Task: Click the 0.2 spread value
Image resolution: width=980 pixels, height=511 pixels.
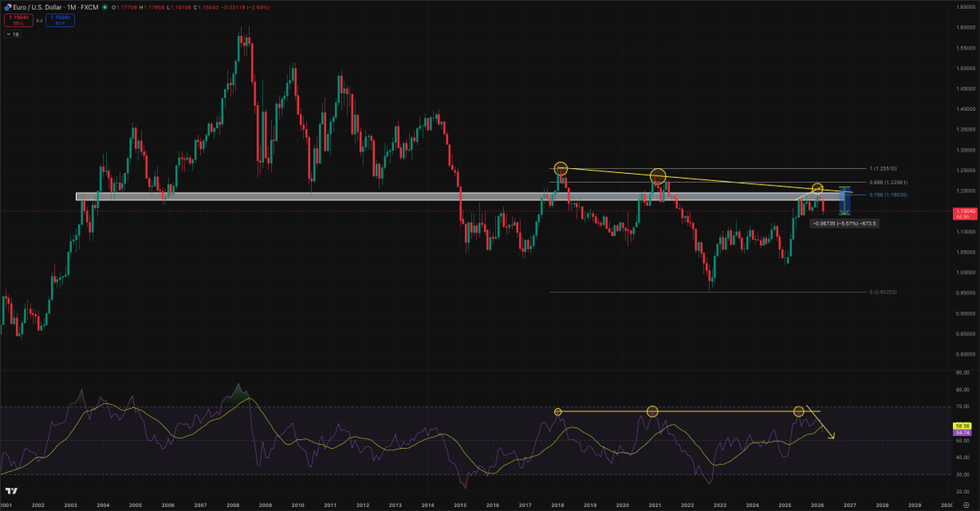Action: tap(39, 20)
